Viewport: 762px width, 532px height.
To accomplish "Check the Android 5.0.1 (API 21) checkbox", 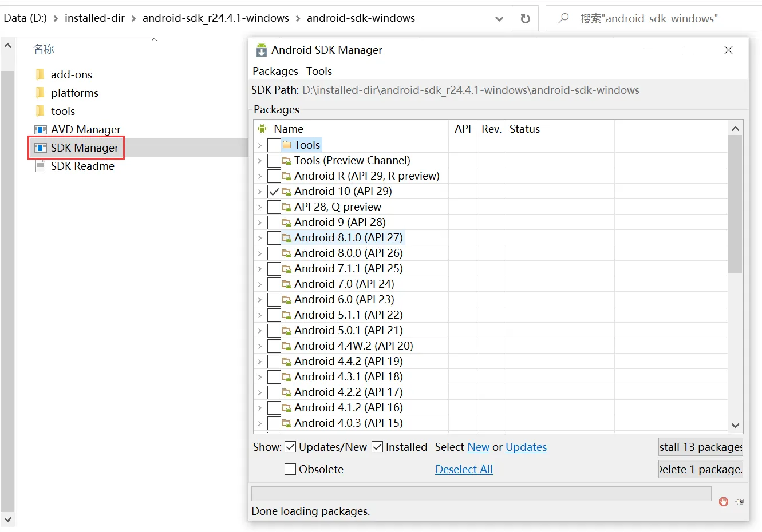I will click(274, 331).
